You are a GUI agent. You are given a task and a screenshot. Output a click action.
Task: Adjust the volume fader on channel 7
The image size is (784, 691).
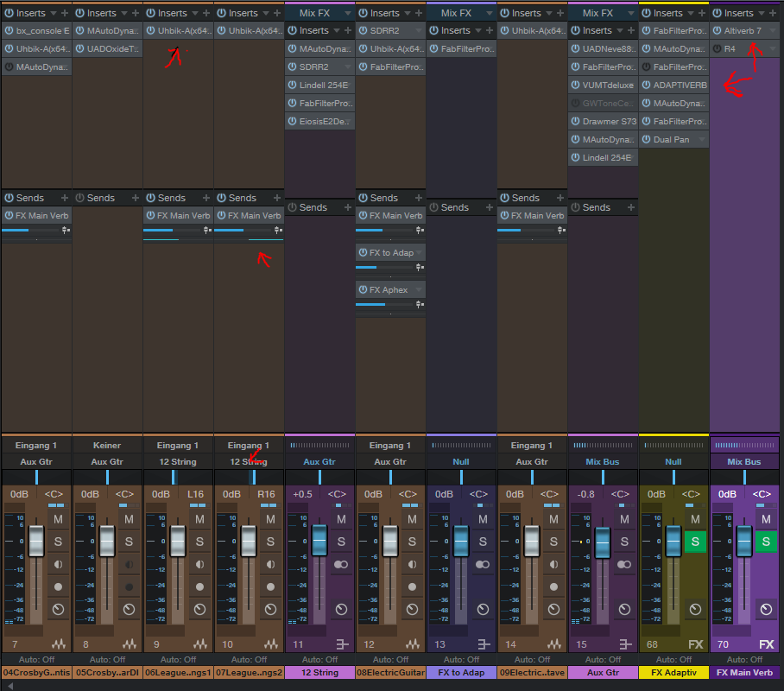tap(36, 541)
